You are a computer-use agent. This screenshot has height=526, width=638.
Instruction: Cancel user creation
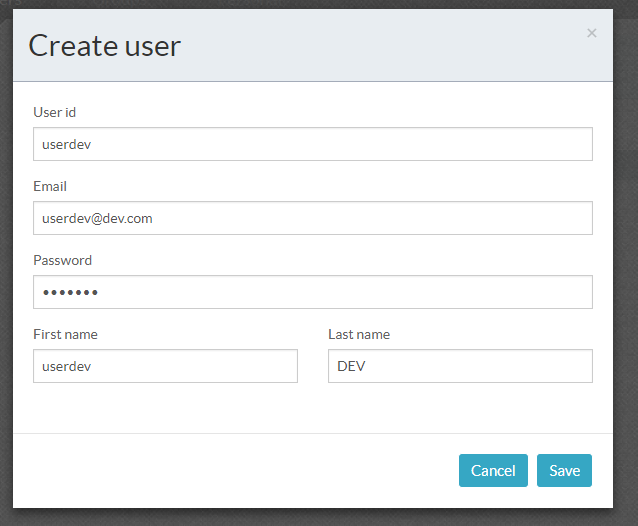493,470
